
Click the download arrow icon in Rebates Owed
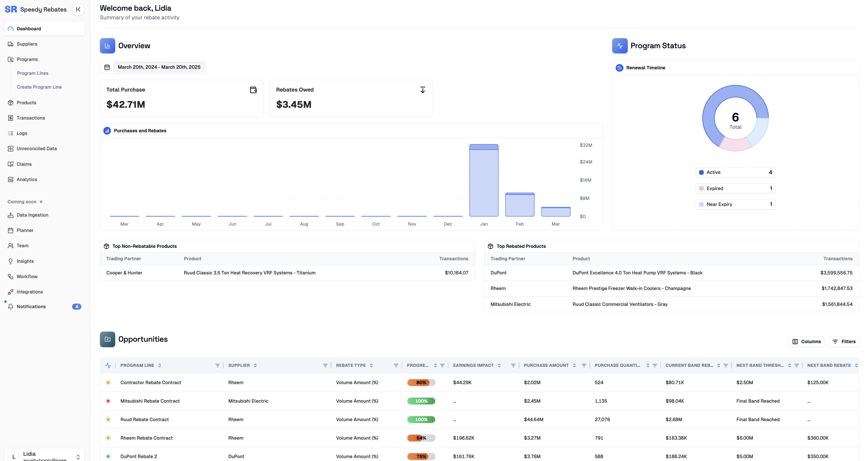[422, 90]
